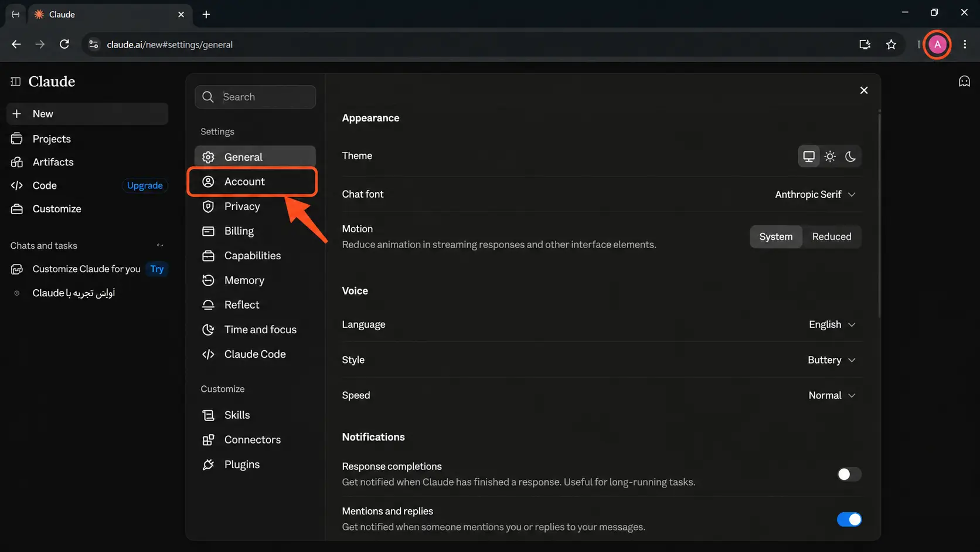
Task: Bookmark this page with the star icon
Action: point(891,45)
